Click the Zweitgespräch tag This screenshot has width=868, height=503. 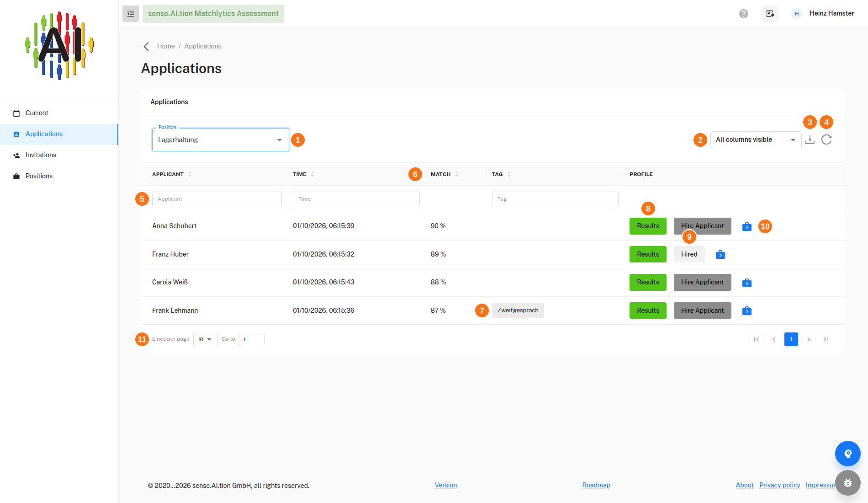518,310
